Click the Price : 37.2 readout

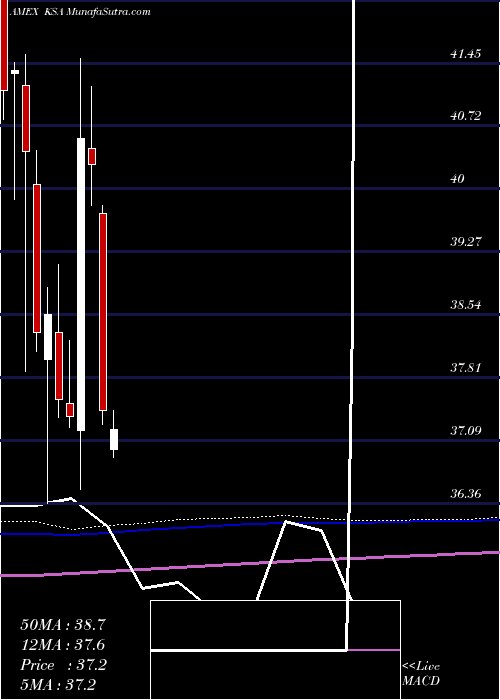pos(63,665)
